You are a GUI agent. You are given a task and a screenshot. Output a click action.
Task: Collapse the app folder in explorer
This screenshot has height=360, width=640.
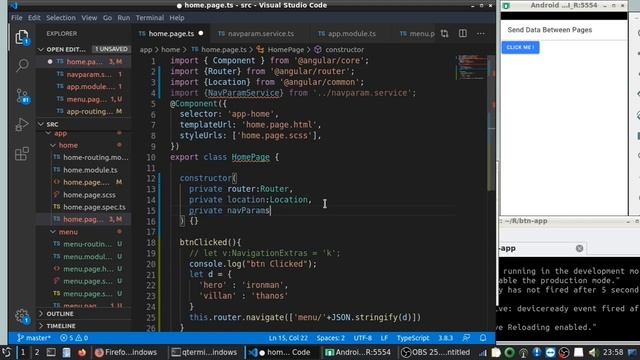coord(84,133)
